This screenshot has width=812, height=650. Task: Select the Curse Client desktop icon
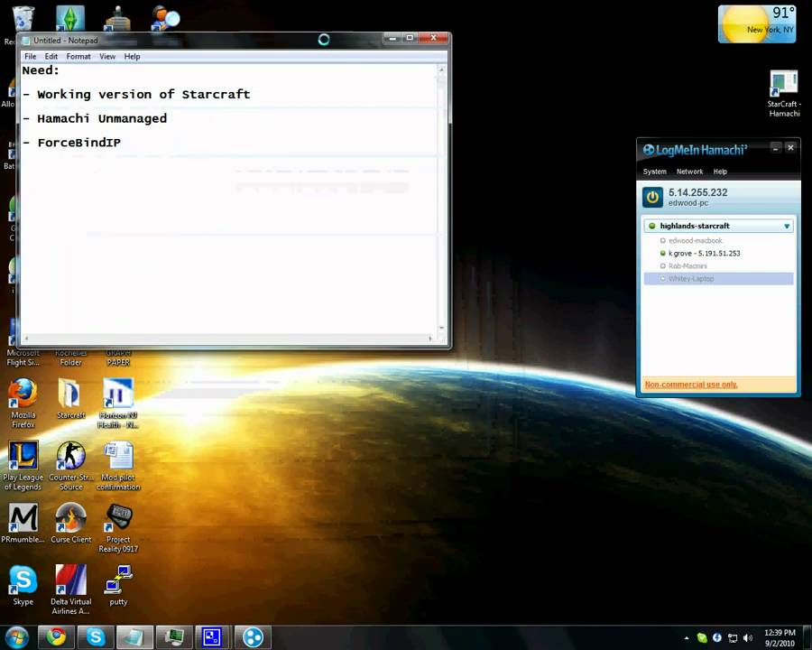(71, 523)
